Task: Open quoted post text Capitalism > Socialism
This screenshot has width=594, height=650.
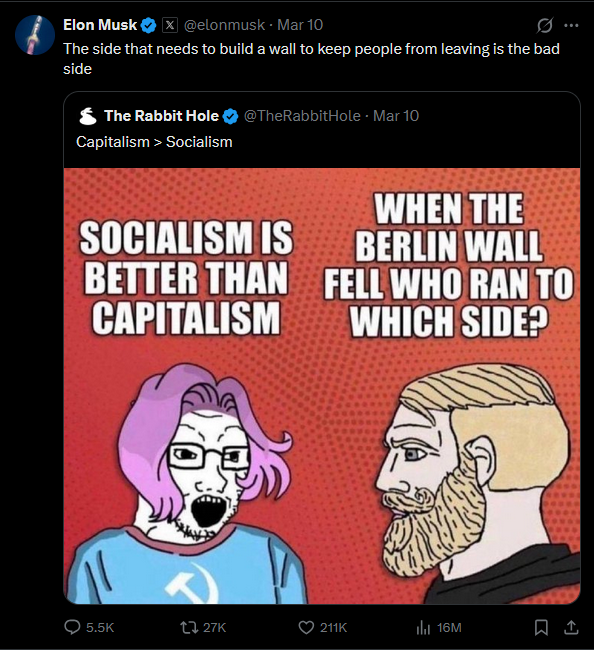Action: 154,142
